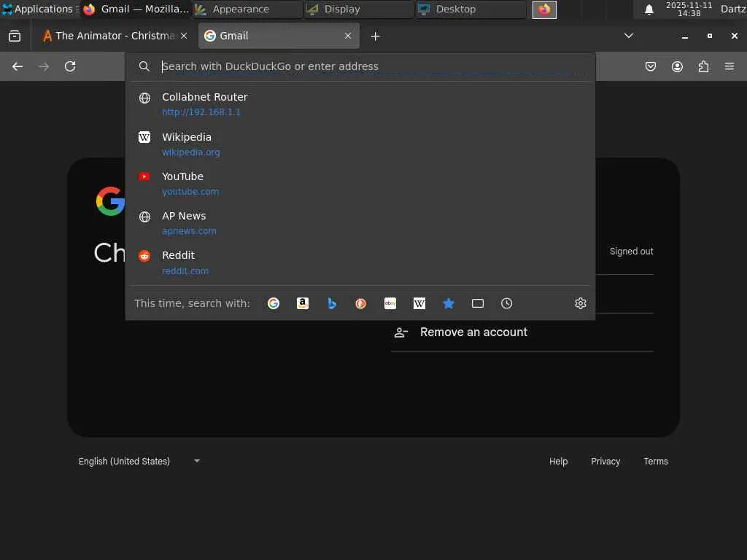The width and height of the screenshot is (747, 560).
Task: Open the YouTube suggestion
Action: pyautogui.click(x=360, y=184)
